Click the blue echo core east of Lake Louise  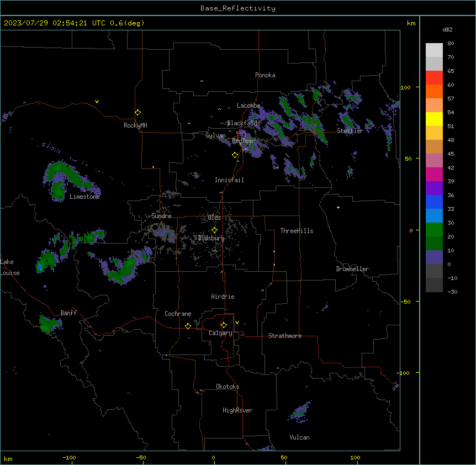point(40,267)
